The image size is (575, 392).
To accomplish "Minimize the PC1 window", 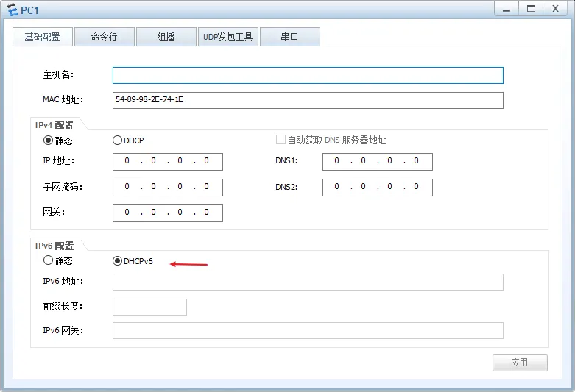I will click(x=507, y=9).
